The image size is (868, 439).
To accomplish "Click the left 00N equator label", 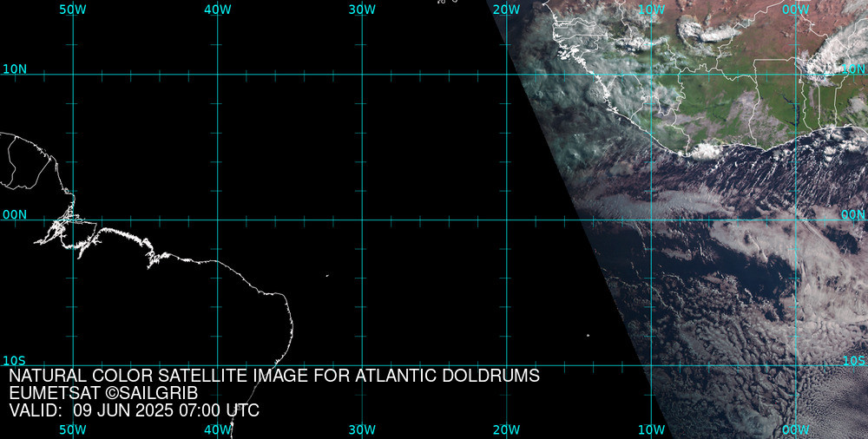I will [x=15, y=215].
